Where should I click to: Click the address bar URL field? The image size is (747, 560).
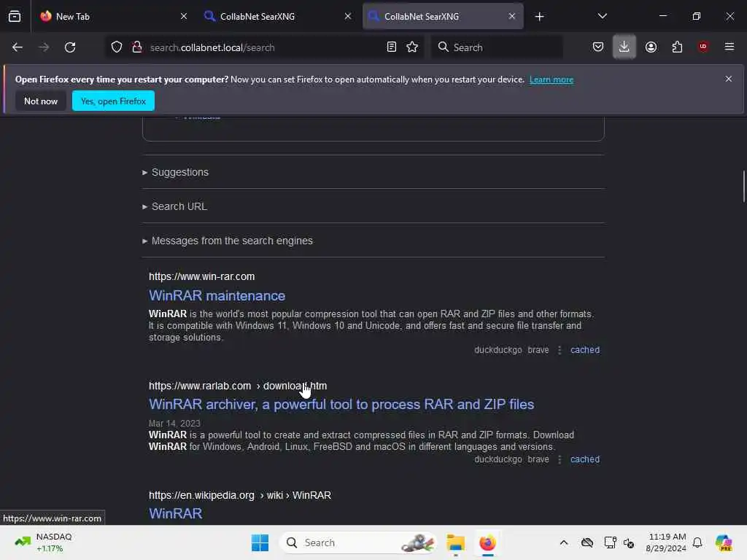[x=264, y=47]
